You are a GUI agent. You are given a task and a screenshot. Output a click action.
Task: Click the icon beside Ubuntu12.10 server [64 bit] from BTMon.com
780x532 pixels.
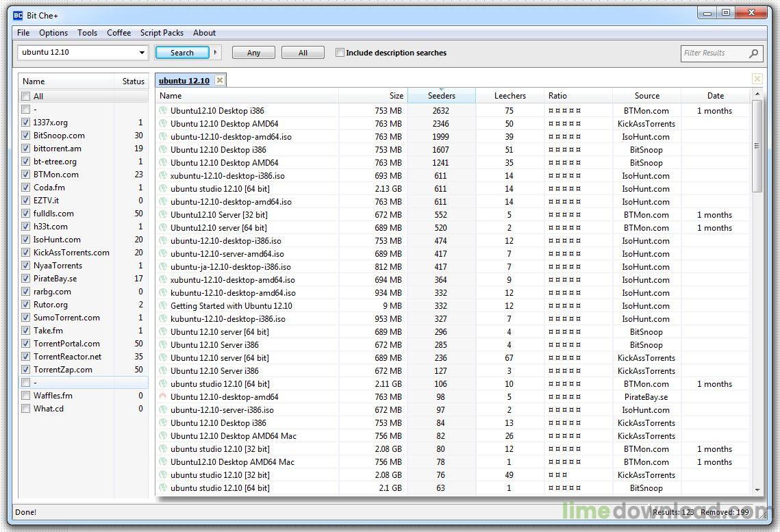[x=163, y=228]
